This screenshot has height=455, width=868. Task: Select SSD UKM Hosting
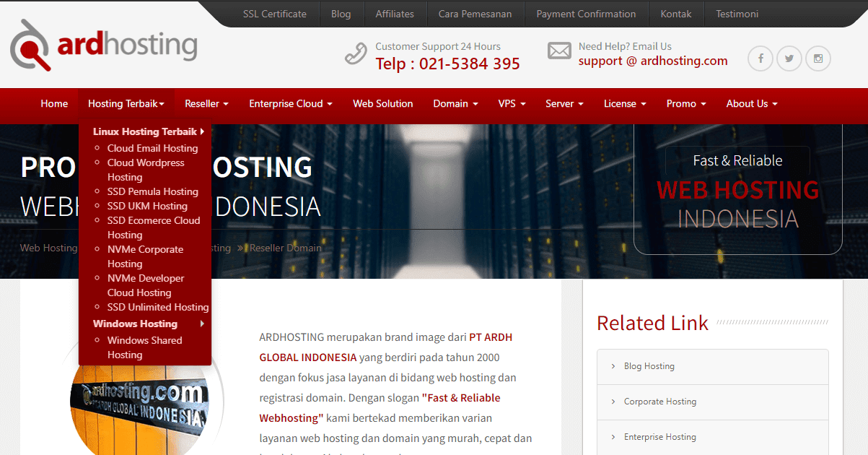[147, 206]
